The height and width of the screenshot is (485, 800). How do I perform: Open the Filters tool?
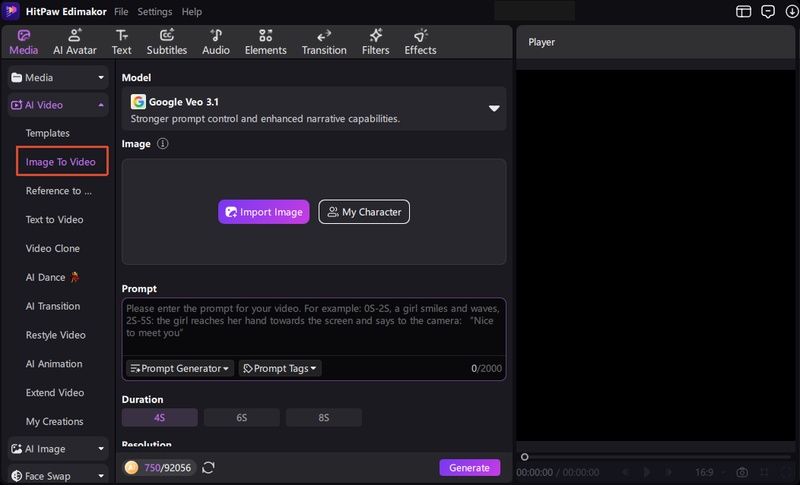point(376,42)
